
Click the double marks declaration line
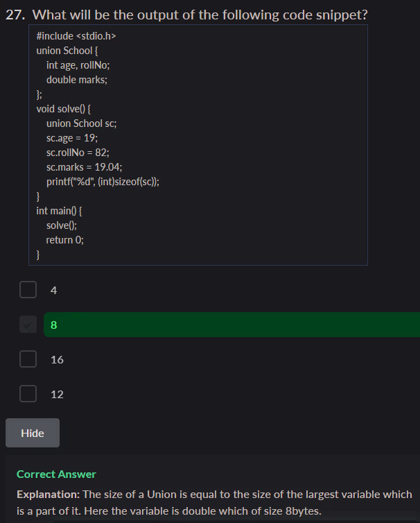pos(77,79)
